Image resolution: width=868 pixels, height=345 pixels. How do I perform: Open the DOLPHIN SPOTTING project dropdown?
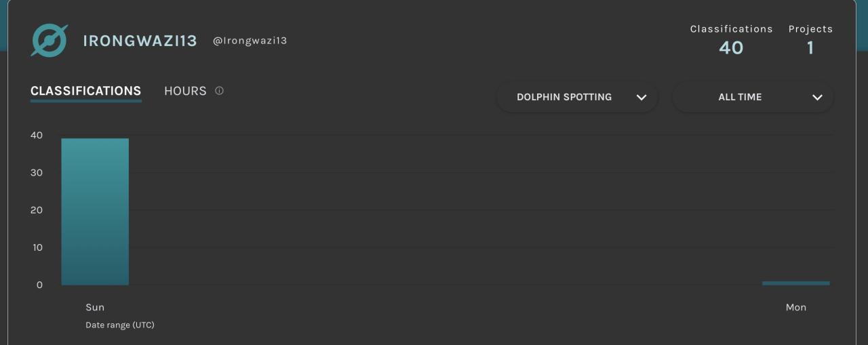[564, 97]
